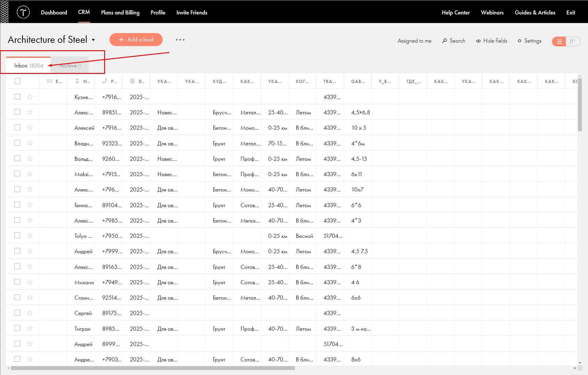This screenshot has width=588, height=375.
Task: Go to Plans and Billing menu
Action: 120,13
